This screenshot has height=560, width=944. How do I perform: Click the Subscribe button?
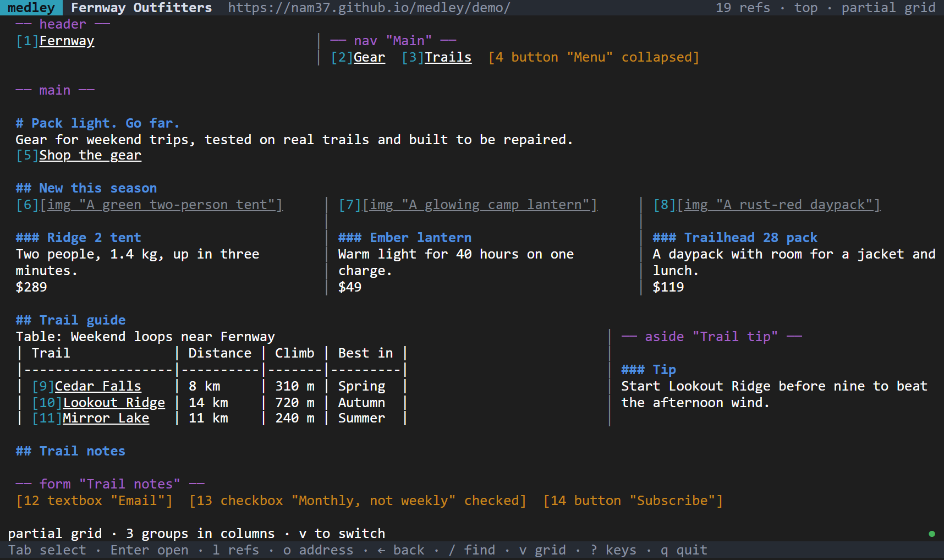pyautogui.click(x=633, y=501)
